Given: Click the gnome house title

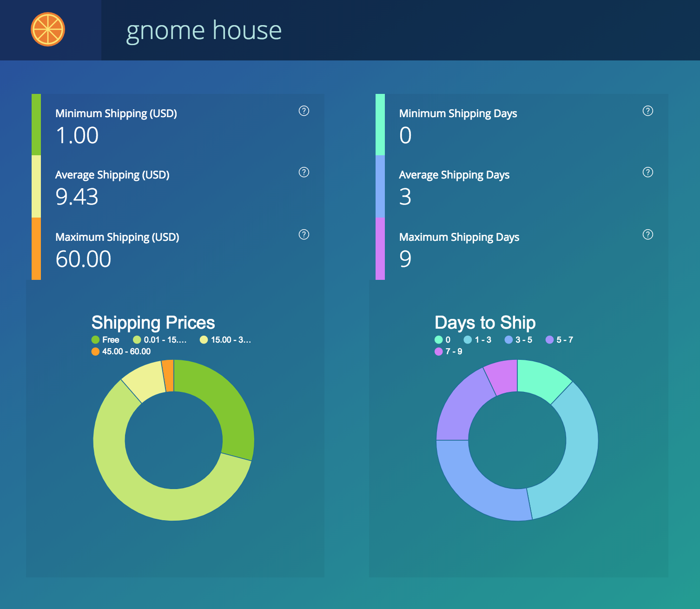Looking at the screenshot, I should [x=204, y=30].
